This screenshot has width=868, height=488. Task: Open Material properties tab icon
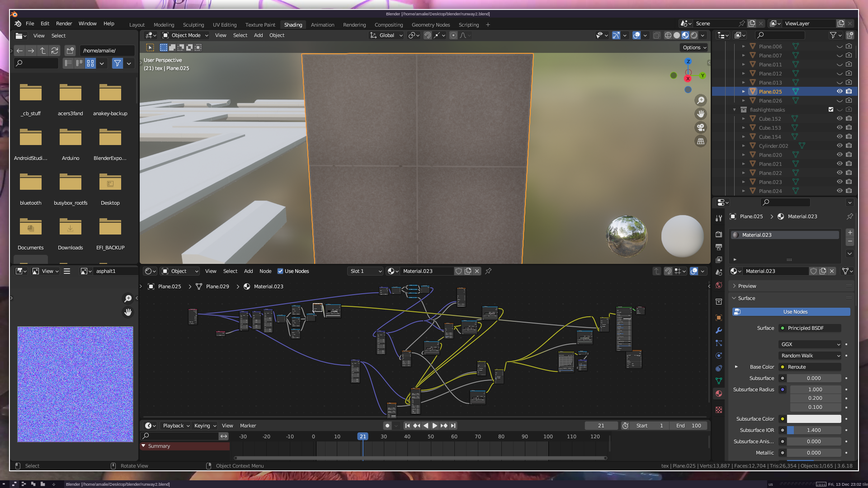click(x=719, y=394)
